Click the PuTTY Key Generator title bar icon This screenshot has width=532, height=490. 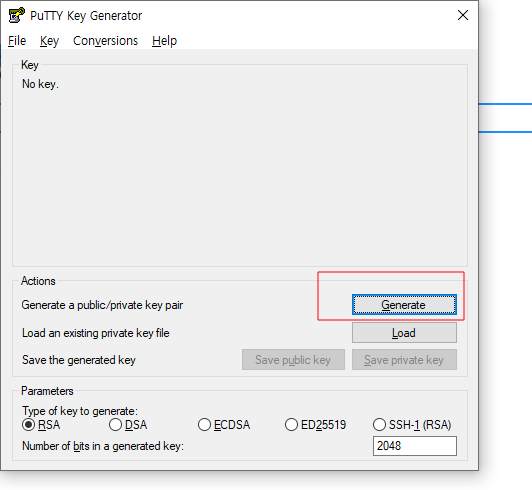(17, 15)
